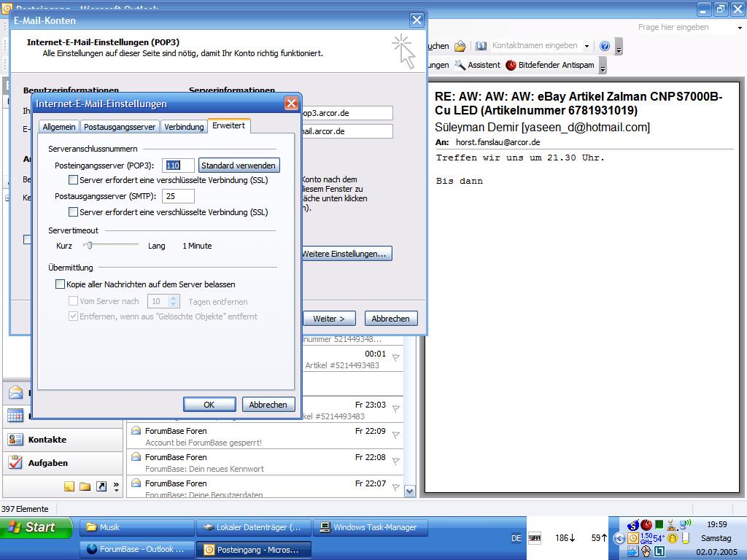The height and width of the screenshot is (560, 747).
Task: Click Outlook help question mark icon
Action: point(605,46)
